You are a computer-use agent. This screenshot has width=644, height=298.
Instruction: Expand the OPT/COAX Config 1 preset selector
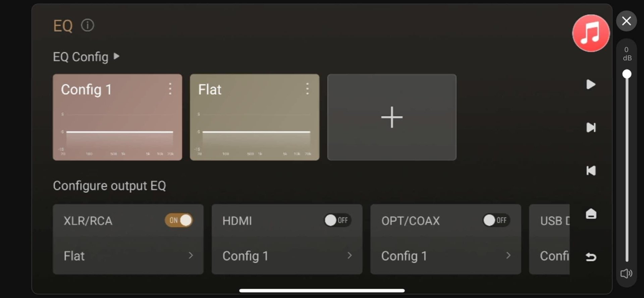(x=445, y=256)
